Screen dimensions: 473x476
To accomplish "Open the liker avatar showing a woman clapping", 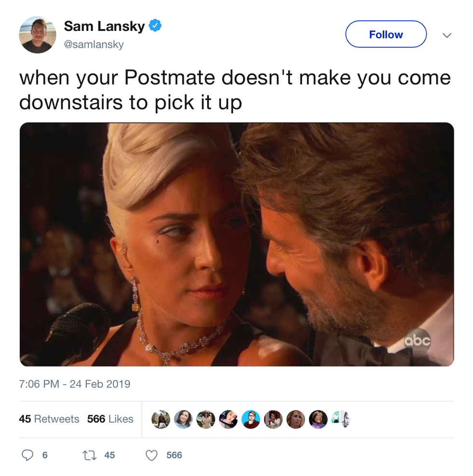I will click(x=273, y=419).
